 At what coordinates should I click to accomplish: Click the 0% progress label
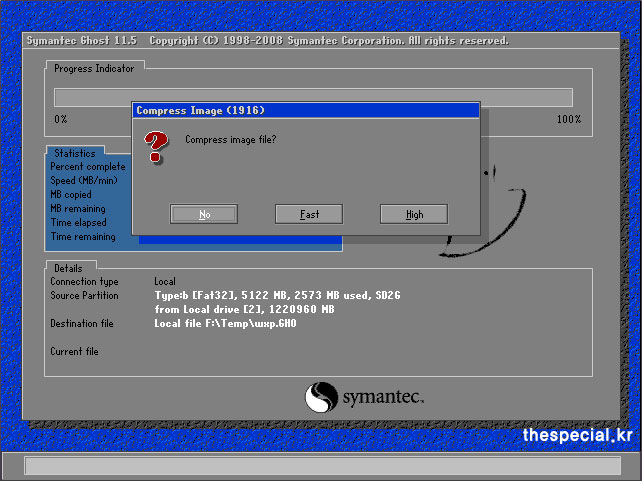[61, 119]
